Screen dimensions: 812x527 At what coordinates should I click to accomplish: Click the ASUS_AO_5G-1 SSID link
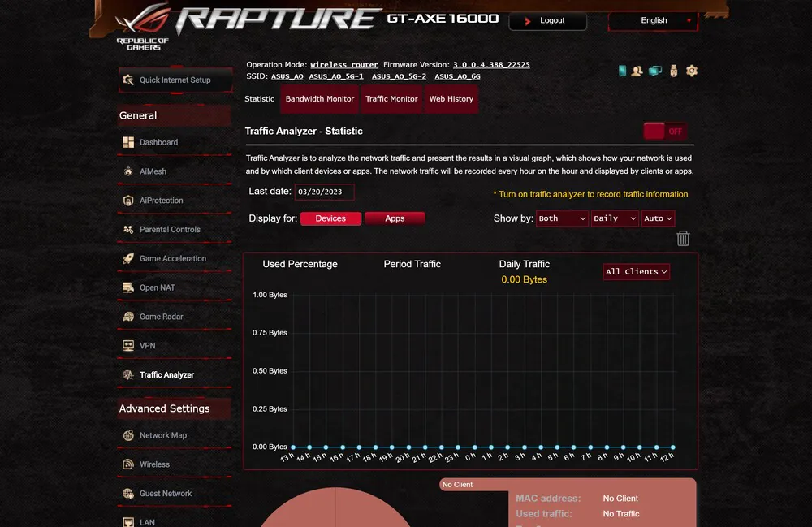pyautogui.click(x=336, y=76)
